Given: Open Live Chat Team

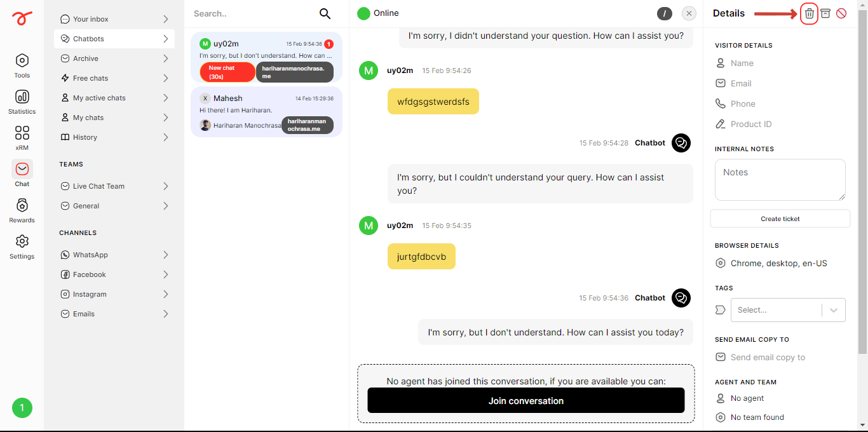Looking at the screenshot, I should 114,186.
